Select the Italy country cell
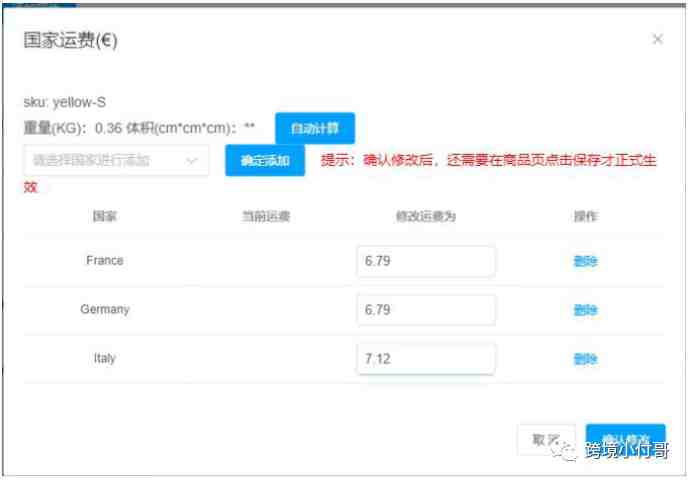 point(105,358)
